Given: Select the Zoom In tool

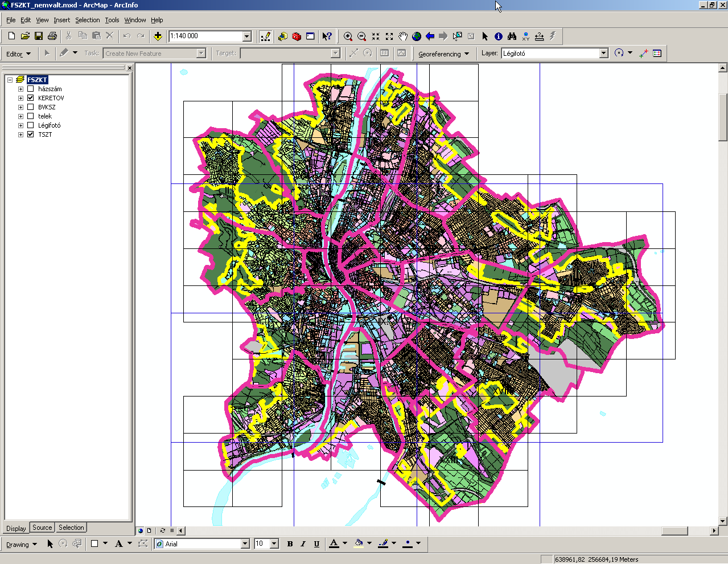Looking at the screenshot, I should coord(348,36).
